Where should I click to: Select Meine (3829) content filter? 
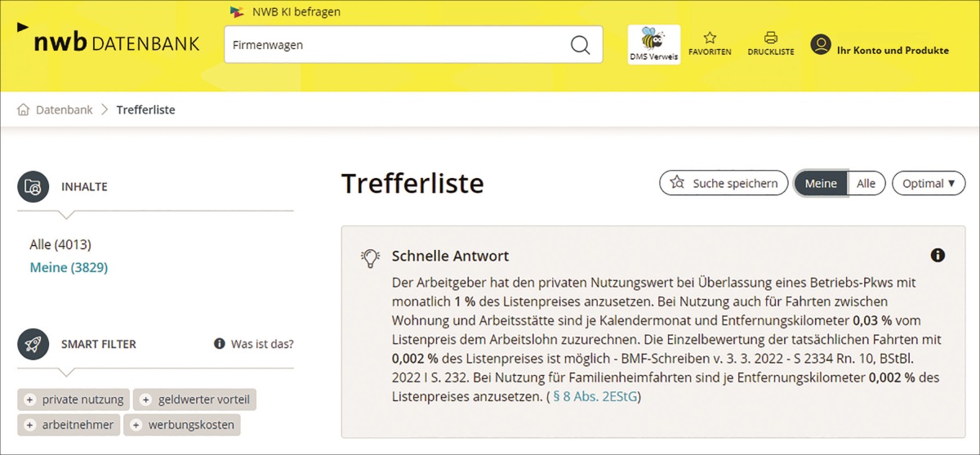(x=69, y=267)
